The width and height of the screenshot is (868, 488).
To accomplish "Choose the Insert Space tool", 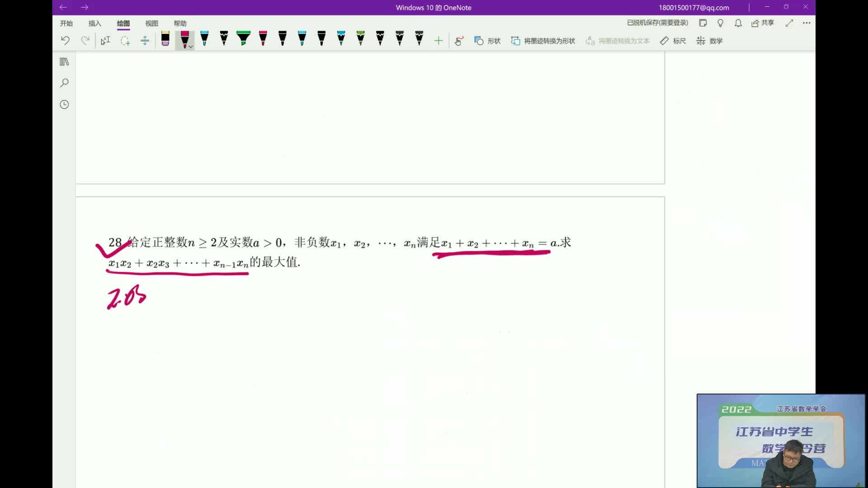I will coord(145,41).
